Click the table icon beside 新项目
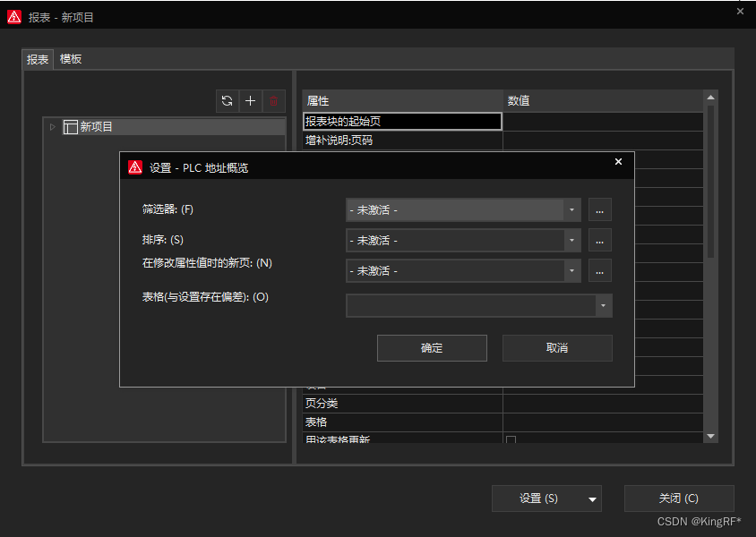 70,127
